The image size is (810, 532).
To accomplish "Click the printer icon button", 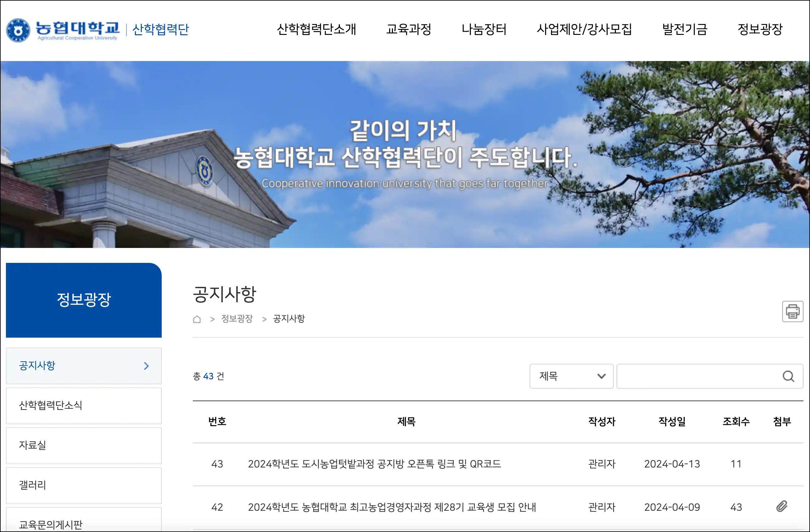I will click(792, 311).
